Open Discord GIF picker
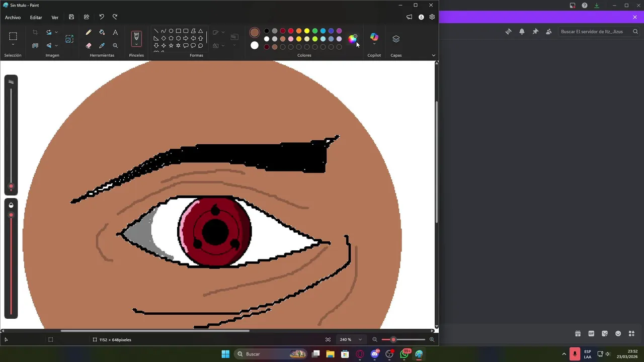 pyautogui.click(x=591, y=333)
